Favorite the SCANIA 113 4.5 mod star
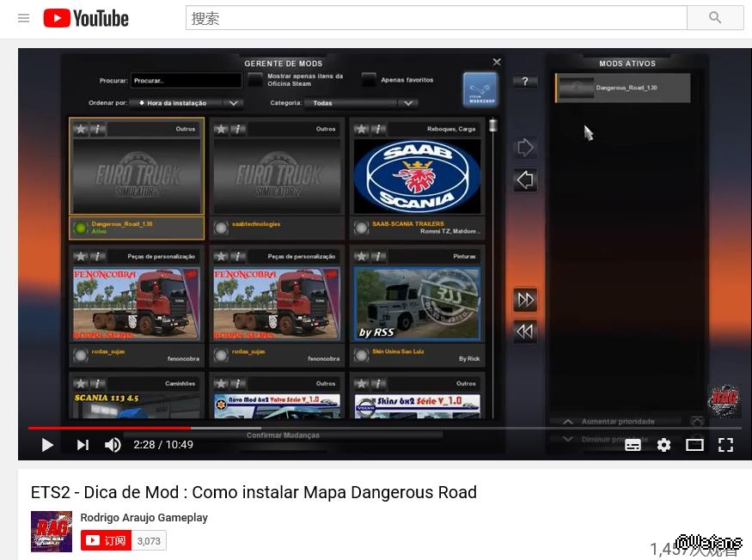Screen dimensions: 752x560 click(81, 384)
